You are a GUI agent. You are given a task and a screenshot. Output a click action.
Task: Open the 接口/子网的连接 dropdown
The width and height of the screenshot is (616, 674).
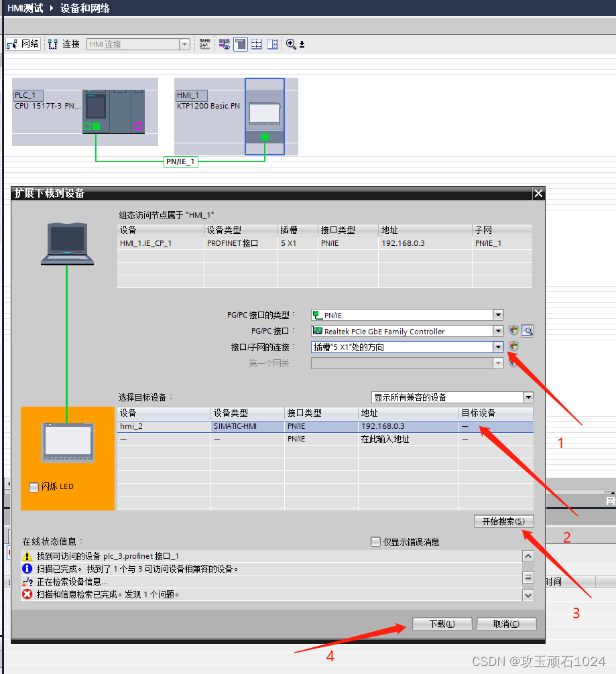498,347
